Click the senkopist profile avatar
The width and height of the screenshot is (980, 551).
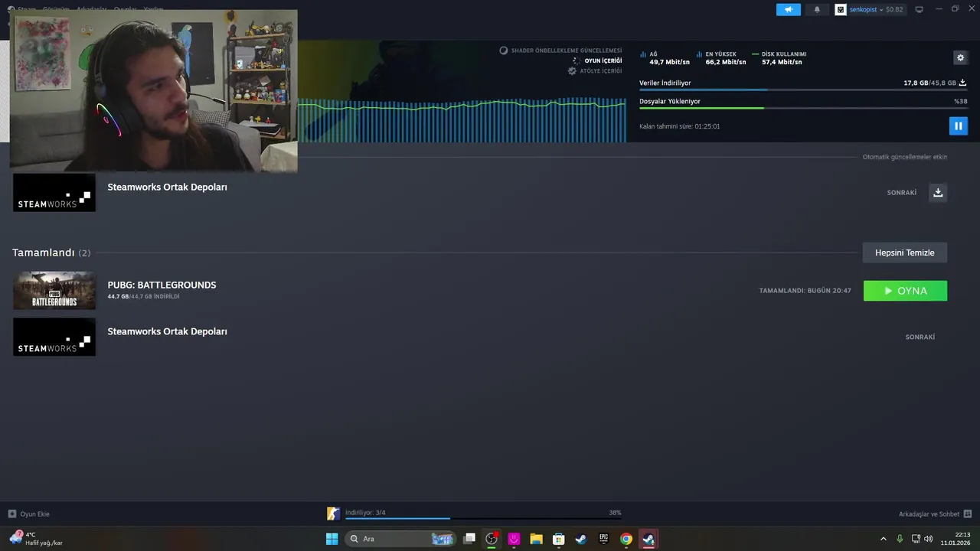coord(841,9)
